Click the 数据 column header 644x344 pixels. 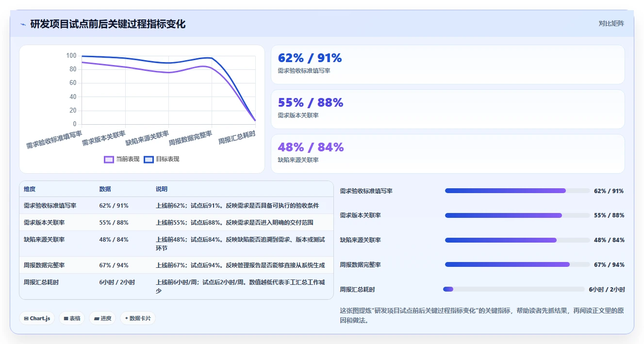(105, 189)
